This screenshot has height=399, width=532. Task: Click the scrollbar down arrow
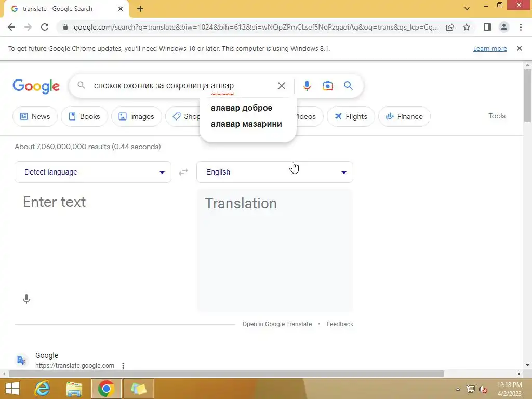pos(527,365)
